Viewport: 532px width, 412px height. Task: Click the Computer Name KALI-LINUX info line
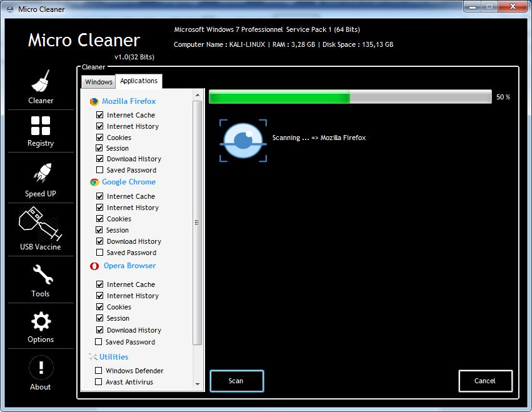[283, 44]
